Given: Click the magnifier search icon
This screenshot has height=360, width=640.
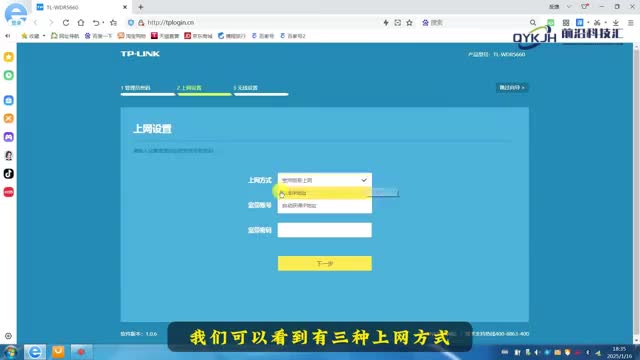Looking at the screenshot, I should coord(533,23).
